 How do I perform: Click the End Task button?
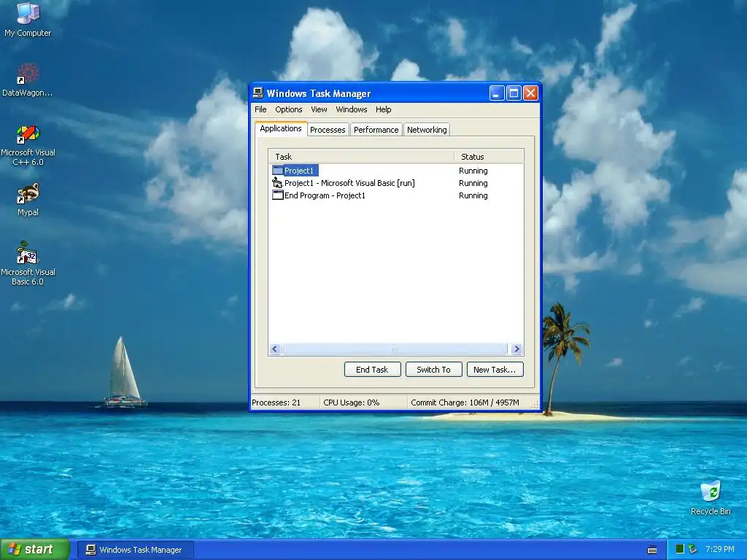[373, 370]
